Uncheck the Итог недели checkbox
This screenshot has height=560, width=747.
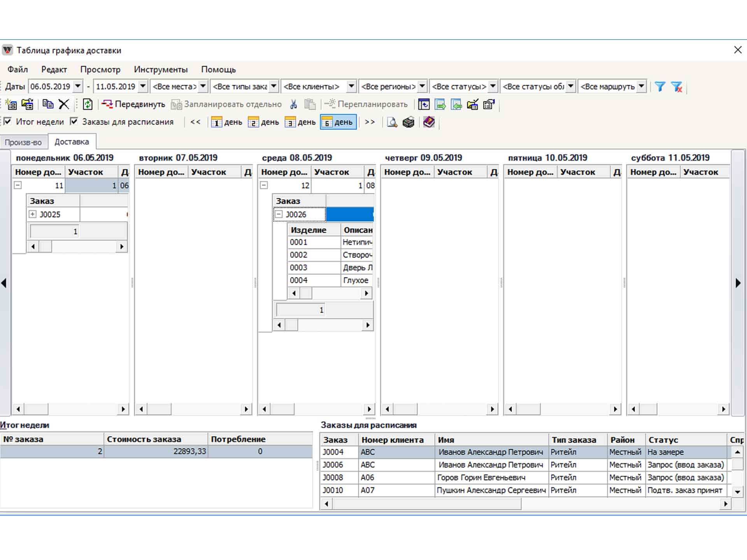pyautogui.click(x=8, y=122)
